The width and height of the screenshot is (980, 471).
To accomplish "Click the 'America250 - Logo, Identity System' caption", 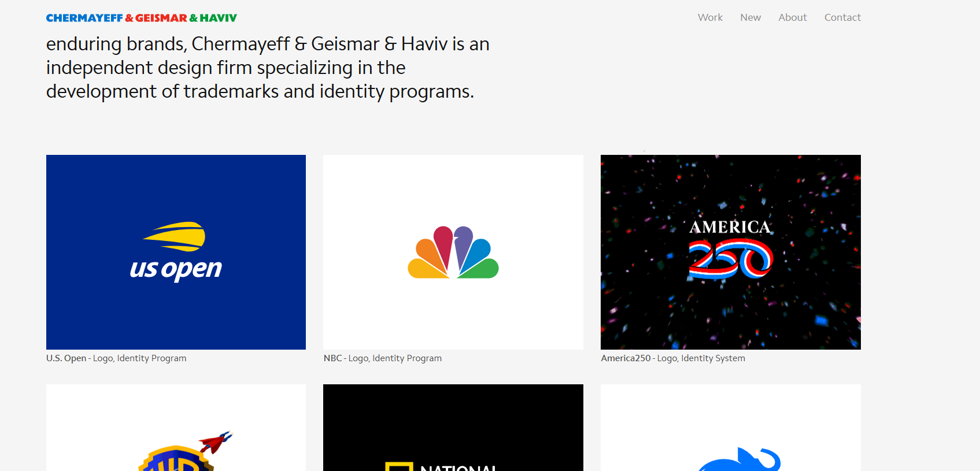I will pos(673,358).
